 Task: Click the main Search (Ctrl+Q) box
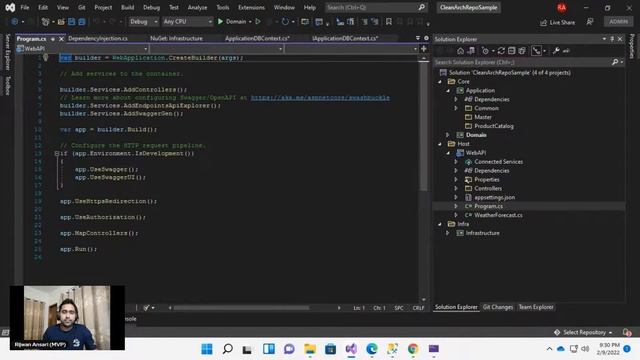(x=376, y=7)
